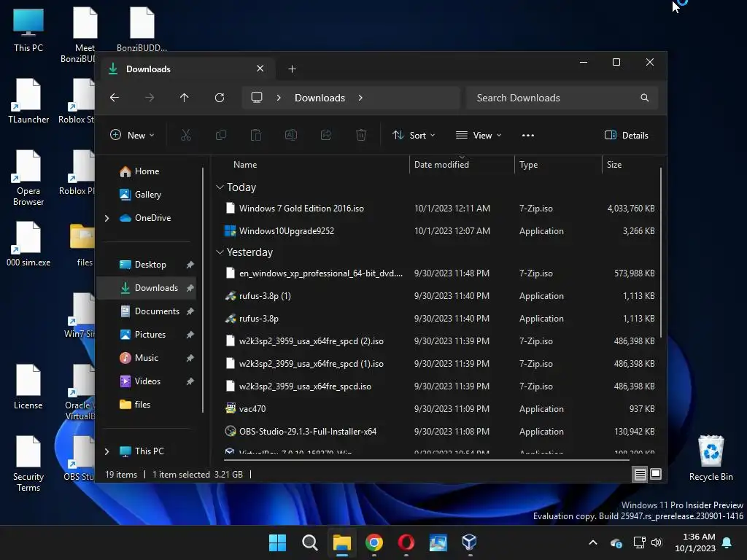Screen dimensions: 747x560
Task: Open Videos in navigation pane
Action: coord(147,381)
